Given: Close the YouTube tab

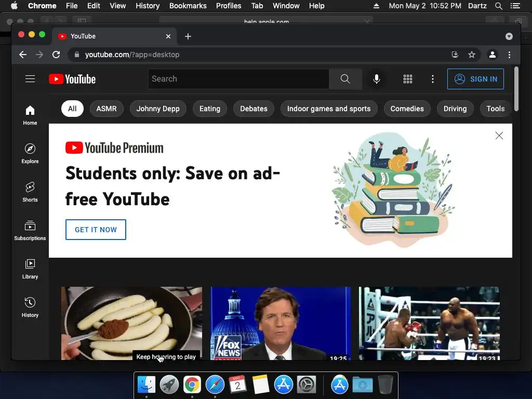Looking at the screenshot, I should pos(168,36).
